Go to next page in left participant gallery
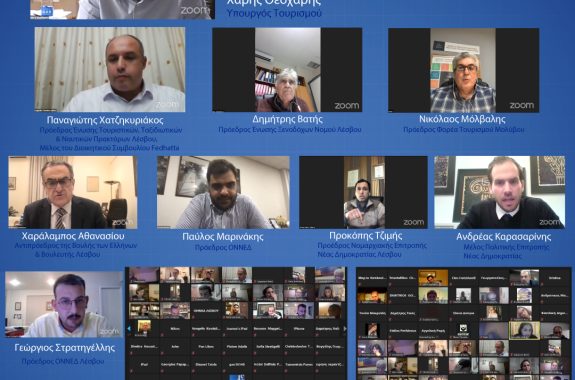The image size is (575, 380). pos(344,329)
